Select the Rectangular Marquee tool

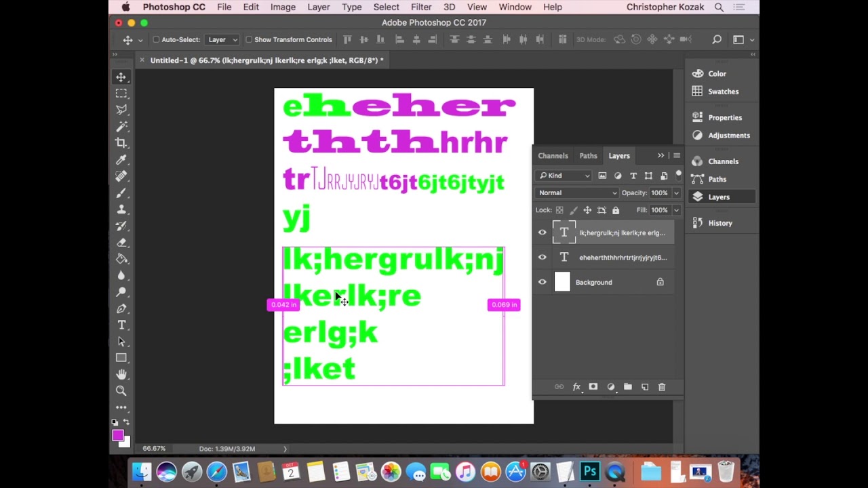[x=121, y=94]
